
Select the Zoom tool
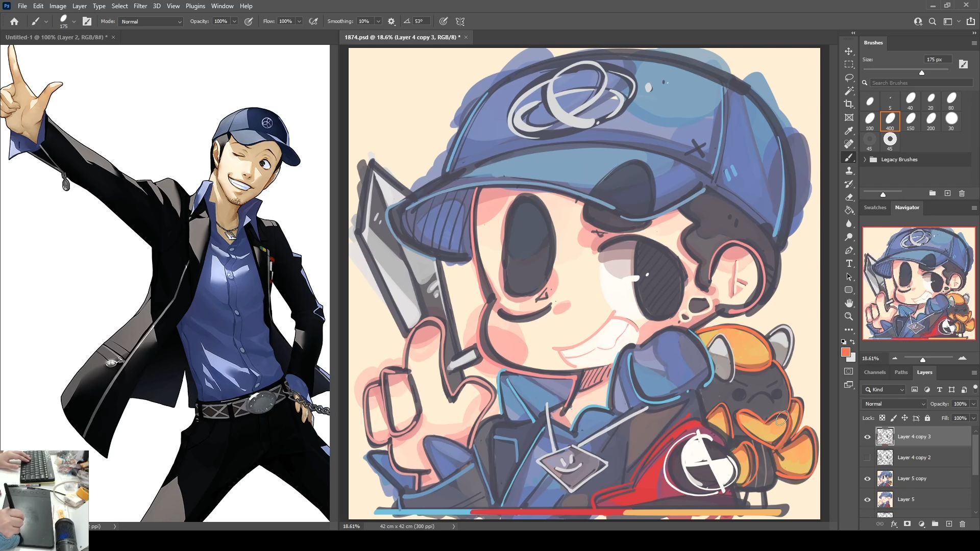849,316
